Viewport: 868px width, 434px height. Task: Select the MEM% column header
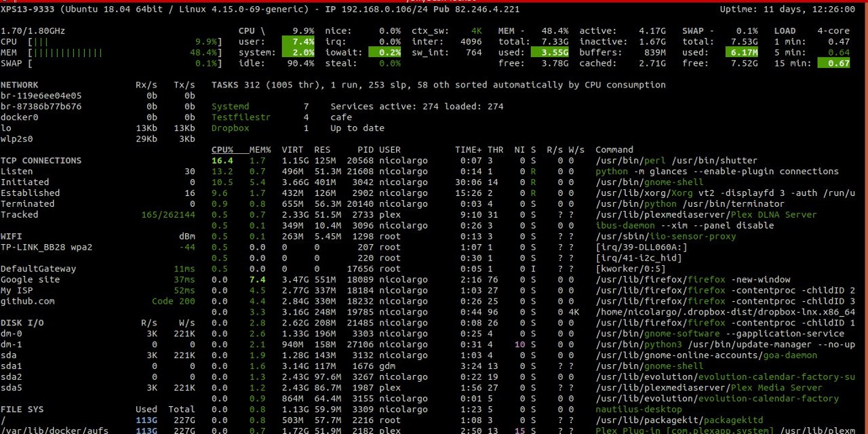tap(260, 150)
